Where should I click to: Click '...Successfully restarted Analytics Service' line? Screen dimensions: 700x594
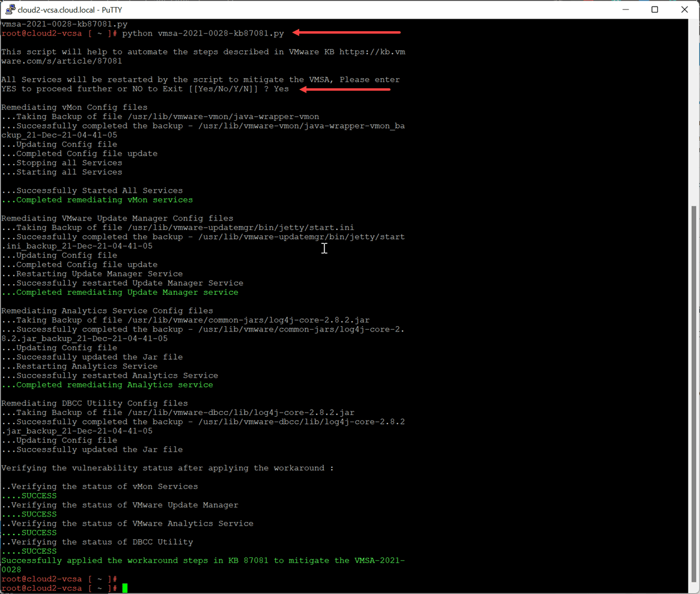[109, 376]
